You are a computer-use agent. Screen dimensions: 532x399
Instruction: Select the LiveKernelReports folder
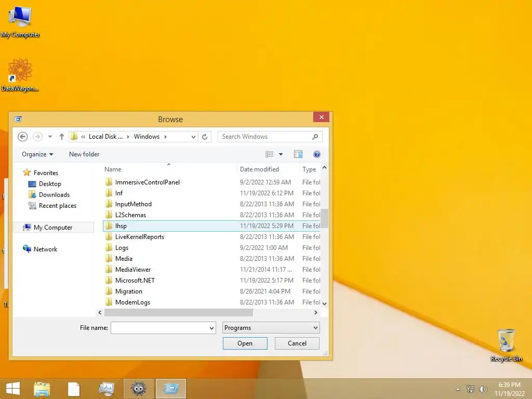(212, 237)
